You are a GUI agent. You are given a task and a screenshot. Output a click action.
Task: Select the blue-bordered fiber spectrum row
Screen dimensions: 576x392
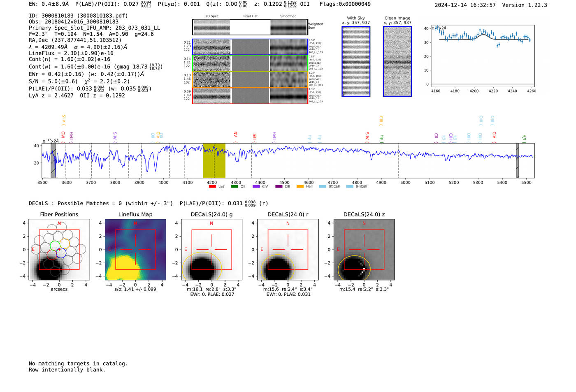coord(250,47)
